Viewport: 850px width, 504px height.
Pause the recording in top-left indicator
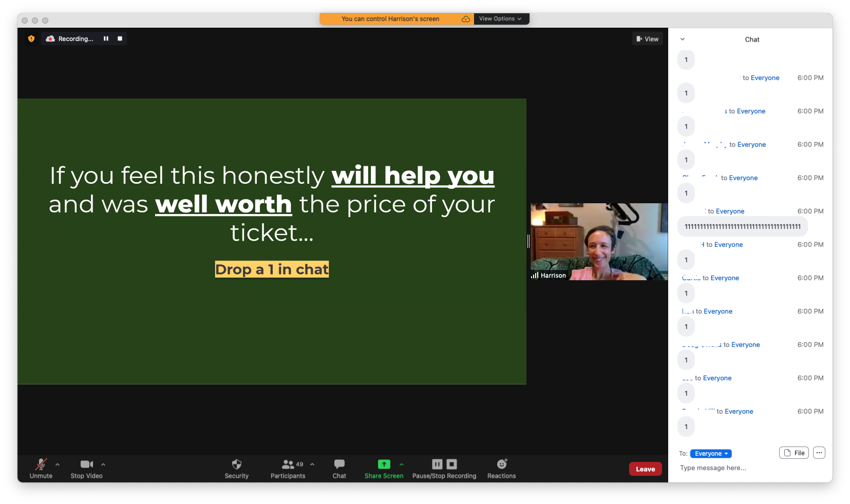pos(106,39)
